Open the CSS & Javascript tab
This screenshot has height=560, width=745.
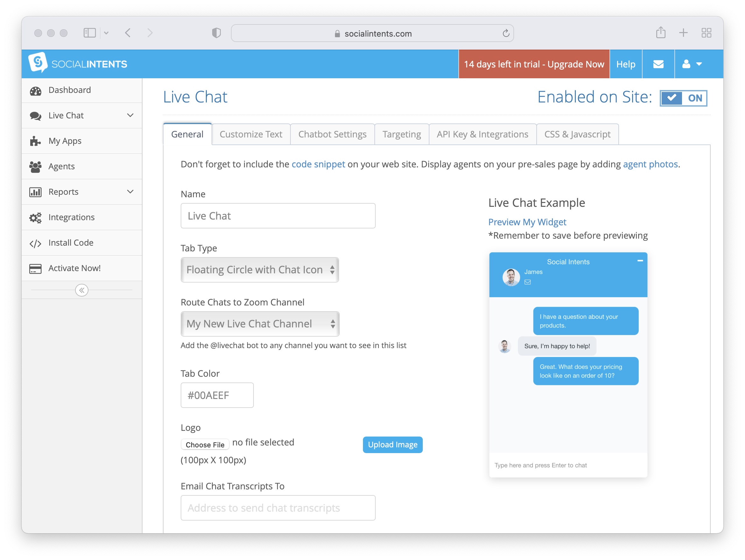pos(577,135)
